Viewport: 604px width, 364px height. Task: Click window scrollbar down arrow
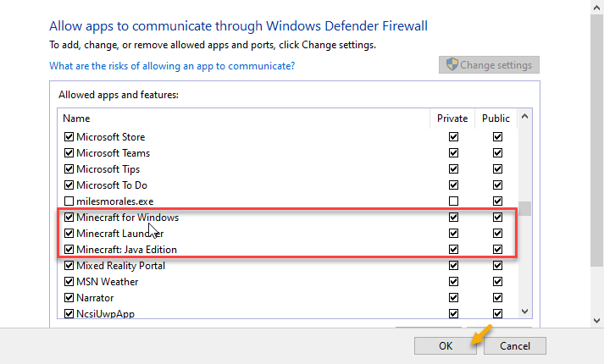[x=597, y=321]
